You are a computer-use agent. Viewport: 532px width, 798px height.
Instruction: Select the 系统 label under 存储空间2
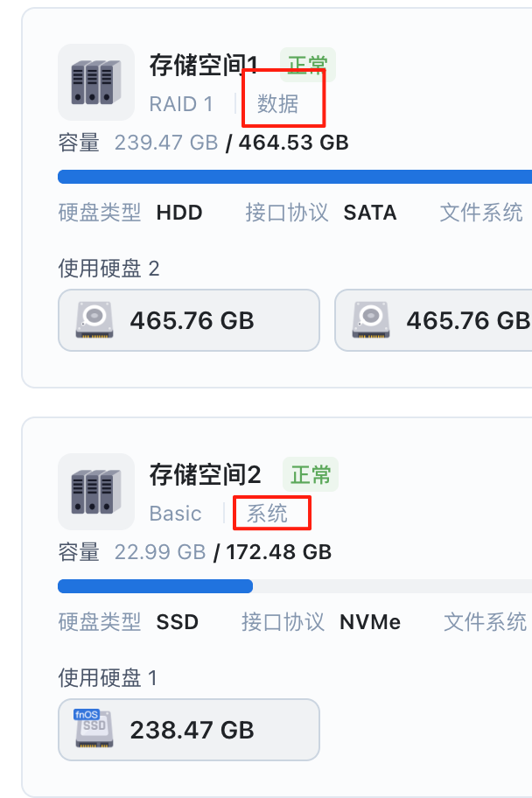pyautogui.click(x=268, y=514)
